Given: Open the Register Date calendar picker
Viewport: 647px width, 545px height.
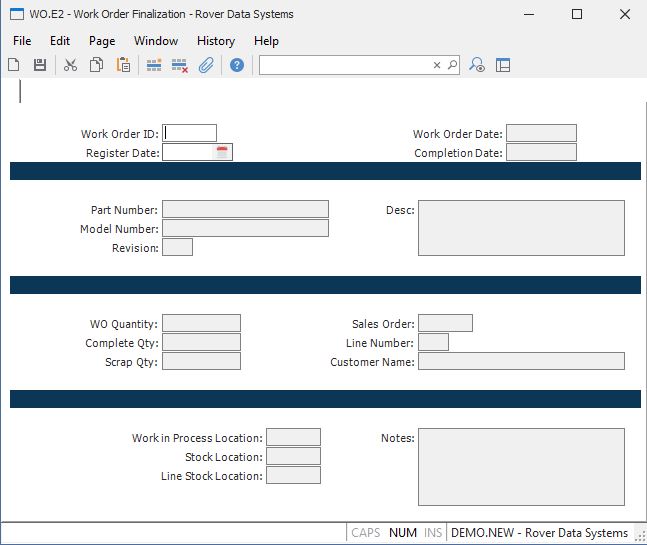Looking at the screenshot, I should click(223, 152).
